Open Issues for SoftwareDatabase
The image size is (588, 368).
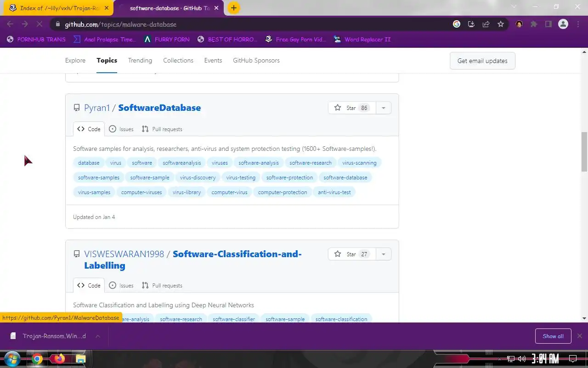click(x=121, y=129)
